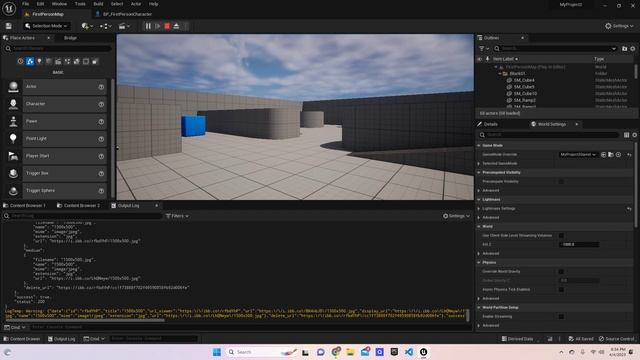Toggle Details property matrix grid icon

coord(627,135)
